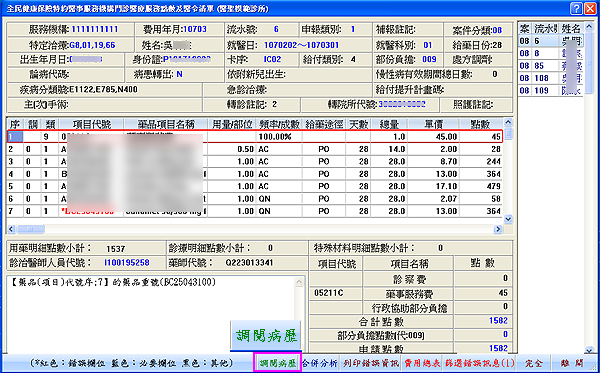Click the 行政協助部分負擔 row name
Viewport: 600px width, 373px height.
coord(410,307)
